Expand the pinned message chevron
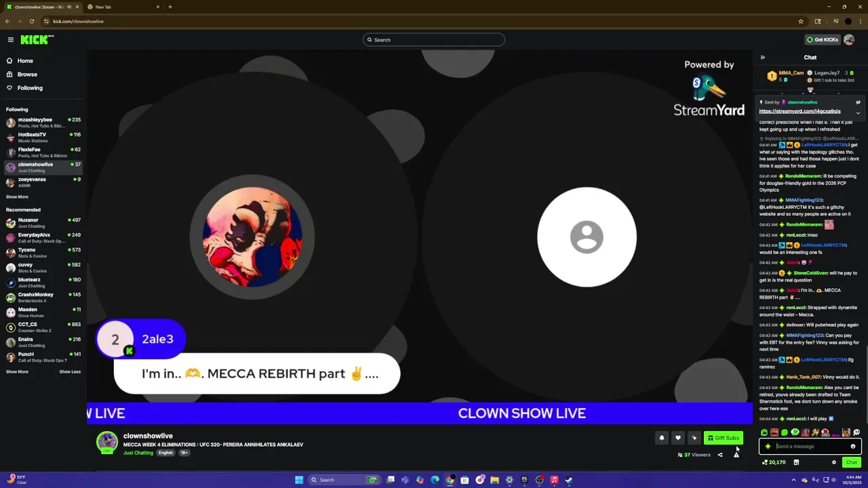Screen dimensions: 868x488 [x=858, y=113]
